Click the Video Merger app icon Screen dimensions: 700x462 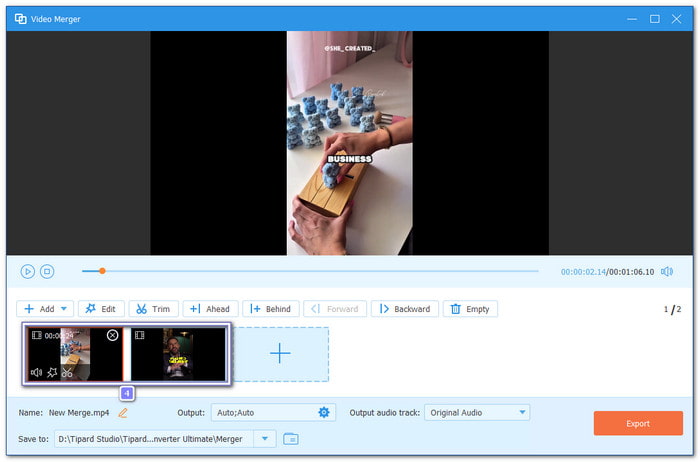(x=21, y=19)
